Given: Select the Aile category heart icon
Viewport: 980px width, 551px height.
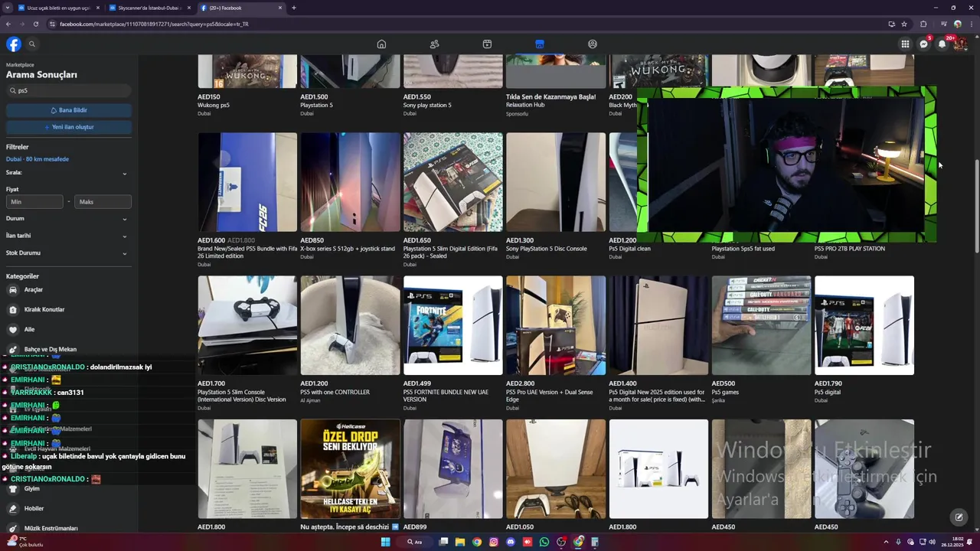Looking at the screenshot, I should pos(13,330).
